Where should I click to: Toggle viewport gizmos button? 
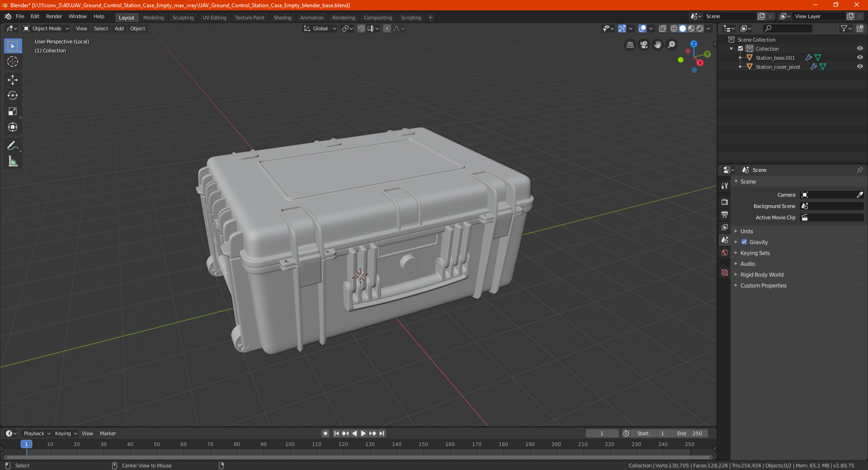tap(622, 28)
